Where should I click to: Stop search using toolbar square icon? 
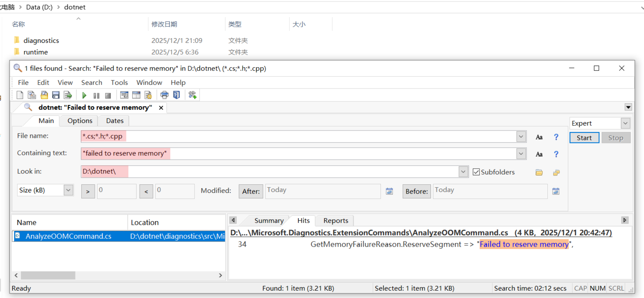tap(108, 95)
